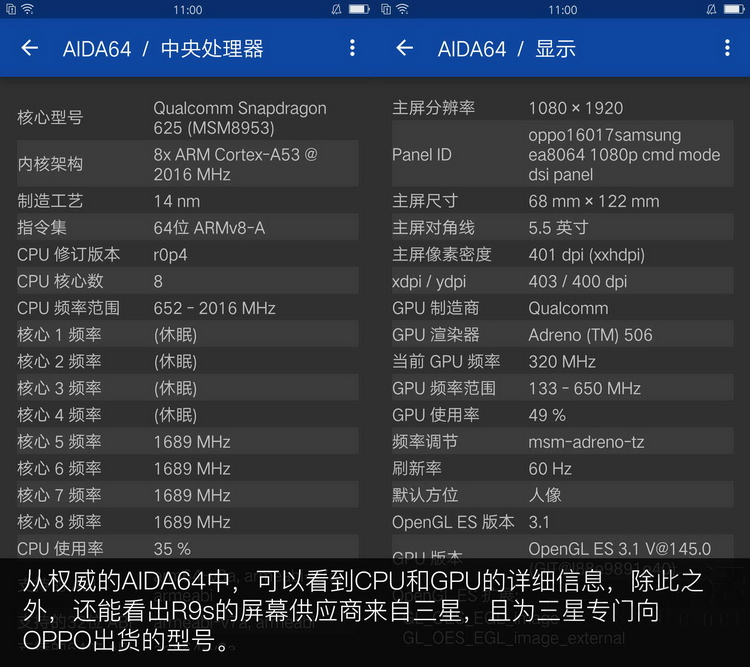Select the CPU 频率范围 row
Image resolution: width=750 pixels, height=667 pixels.
pyautogui.click(x=188, y=308)
